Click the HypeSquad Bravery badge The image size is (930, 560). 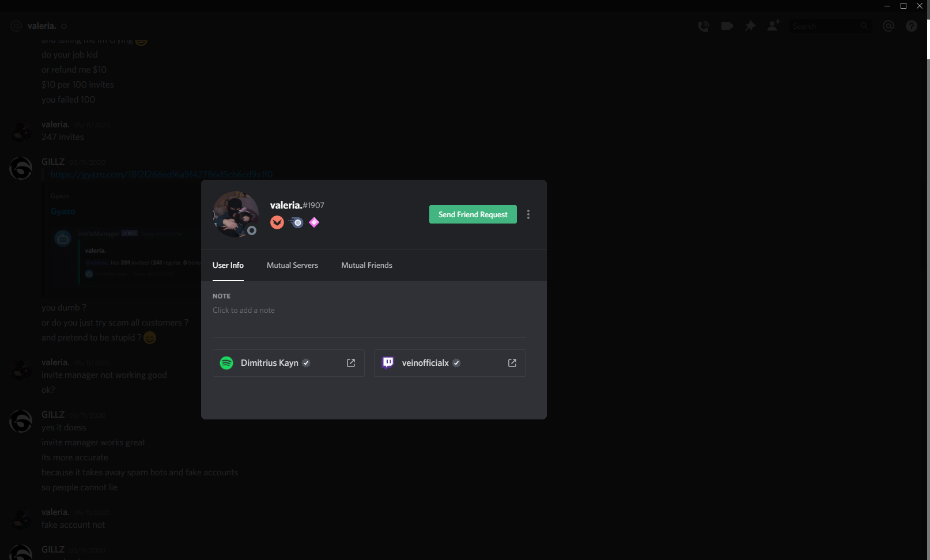(277, 222)
